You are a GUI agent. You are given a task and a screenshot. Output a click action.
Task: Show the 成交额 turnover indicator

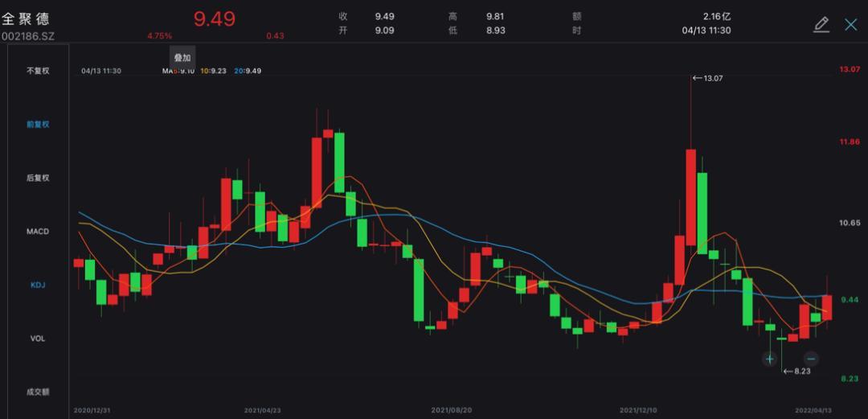38,392
